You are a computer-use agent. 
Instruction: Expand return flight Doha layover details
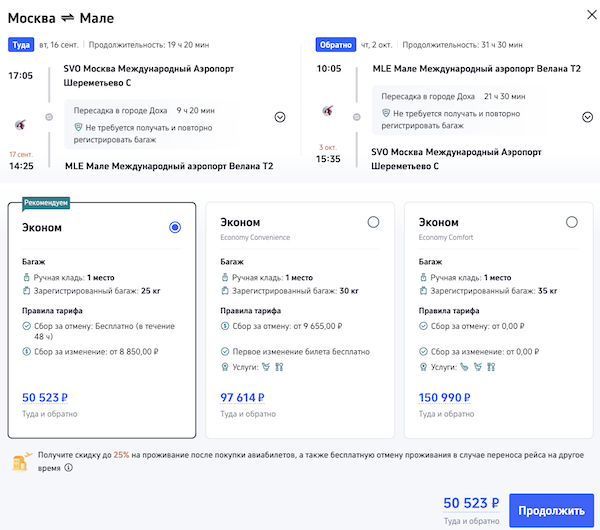588,117
